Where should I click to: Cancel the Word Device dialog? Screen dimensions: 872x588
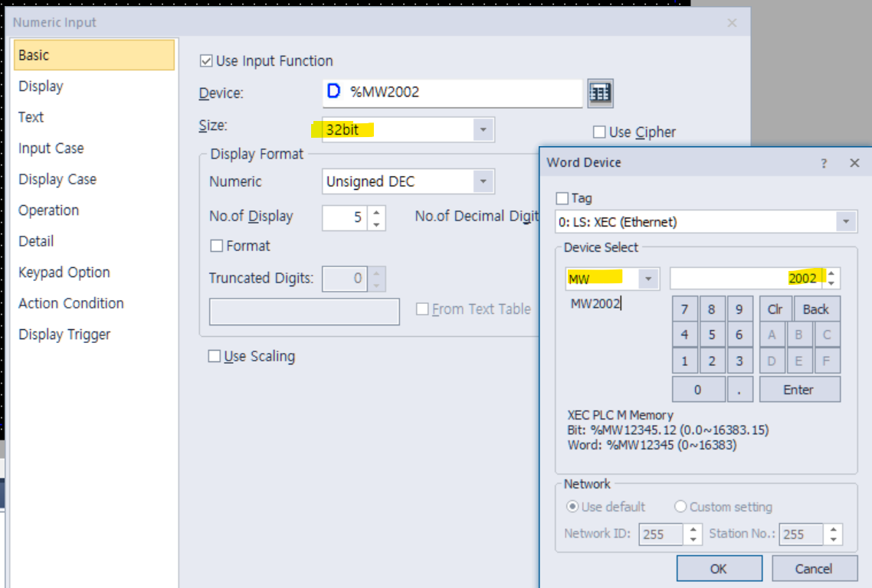pos(814,568)
